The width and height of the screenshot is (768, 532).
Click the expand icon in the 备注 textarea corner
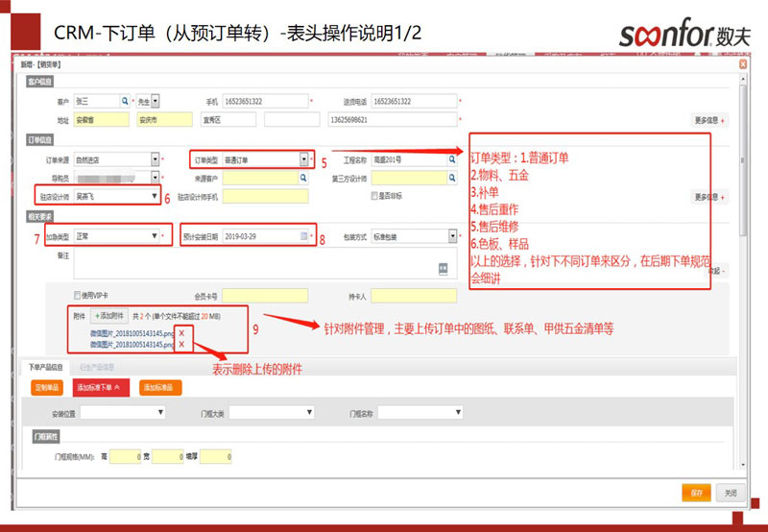coord(444,267)
